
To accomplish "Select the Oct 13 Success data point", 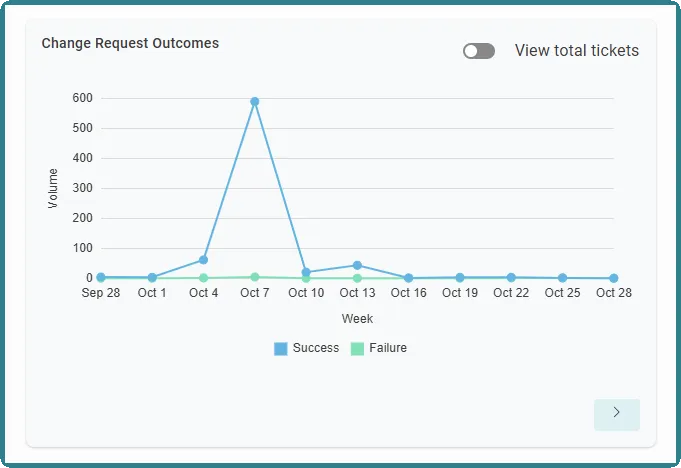I will pos(357,265).
